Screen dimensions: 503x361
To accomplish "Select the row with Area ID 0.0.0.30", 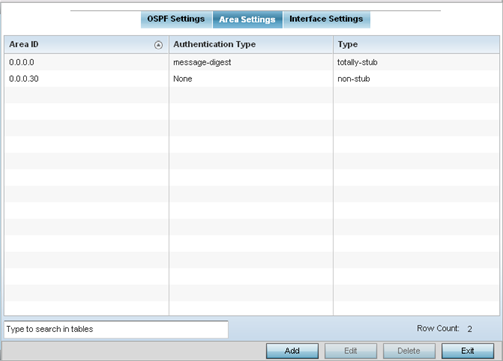I will click(252, 79).
